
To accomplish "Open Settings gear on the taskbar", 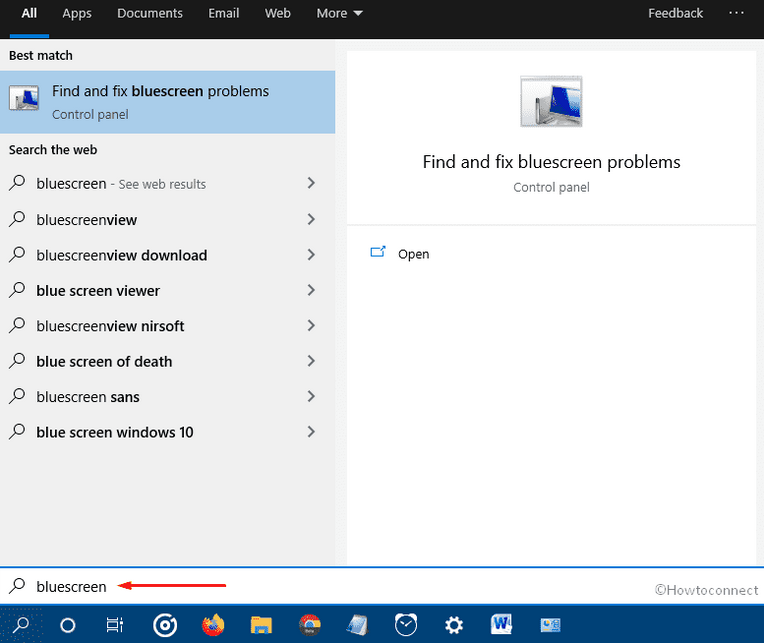I will pos(454,625).
